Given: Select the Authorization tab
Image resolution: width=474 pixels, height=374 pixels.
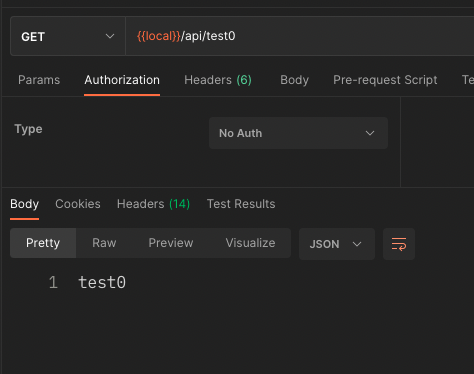Looking at the screenshot, I should (x=122, y=80).
